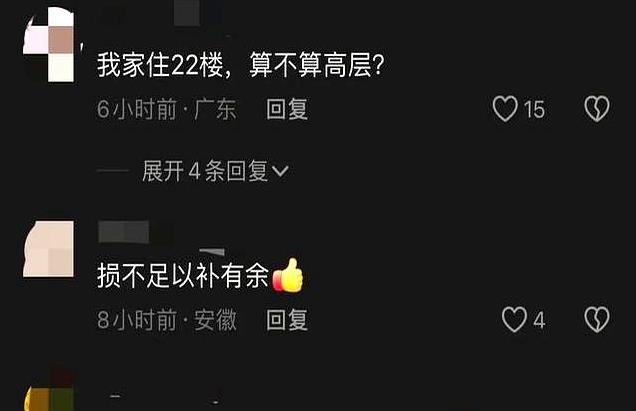Reply to the 22楼 comment via 回复

coord(287,109)
